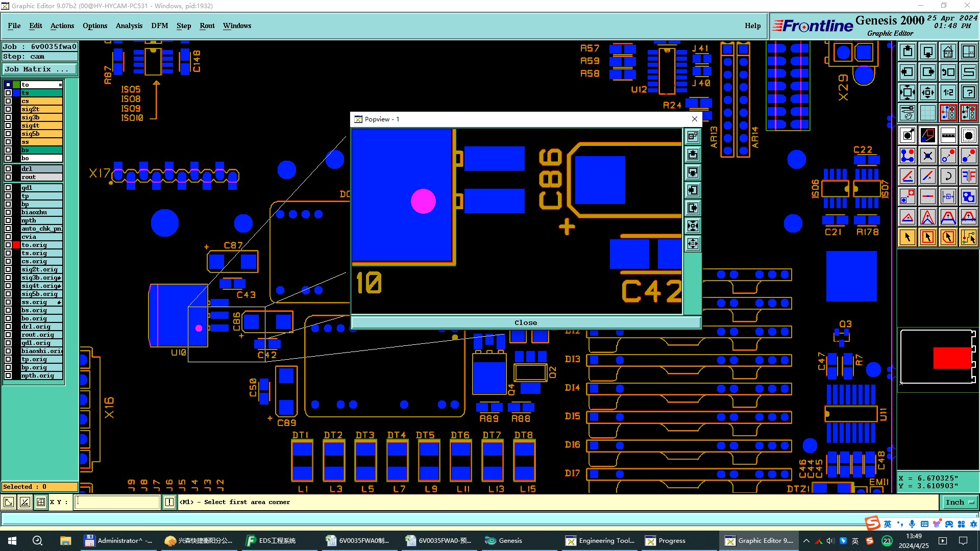Toggle the grid display icon
The image size is (980, 551).
point(927,113)
